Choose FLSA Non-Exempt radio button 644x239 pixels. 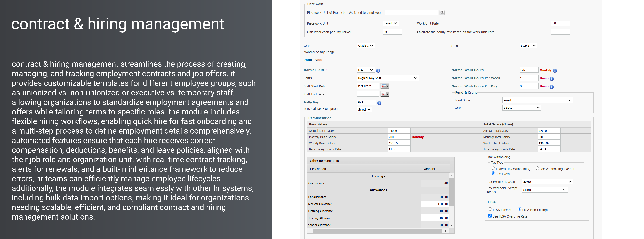519,209
